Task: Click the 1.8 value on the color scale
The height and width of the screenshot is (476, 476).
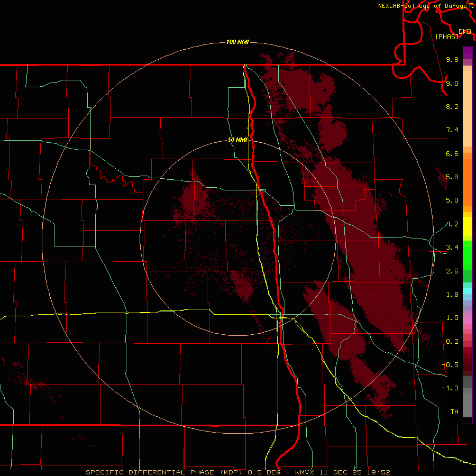Action: tap(452, 295)
